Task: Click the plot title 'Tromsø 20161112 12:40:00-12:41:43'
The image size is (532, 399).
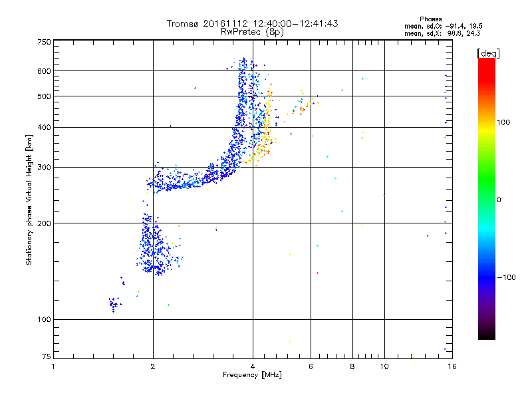Action: [x=252, y=23]
